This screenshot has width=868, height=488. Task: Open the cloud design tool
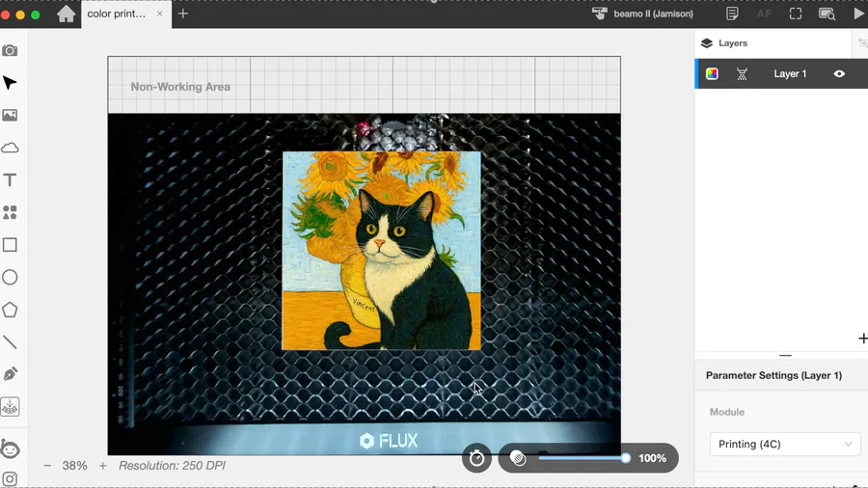tap(10, 148)
